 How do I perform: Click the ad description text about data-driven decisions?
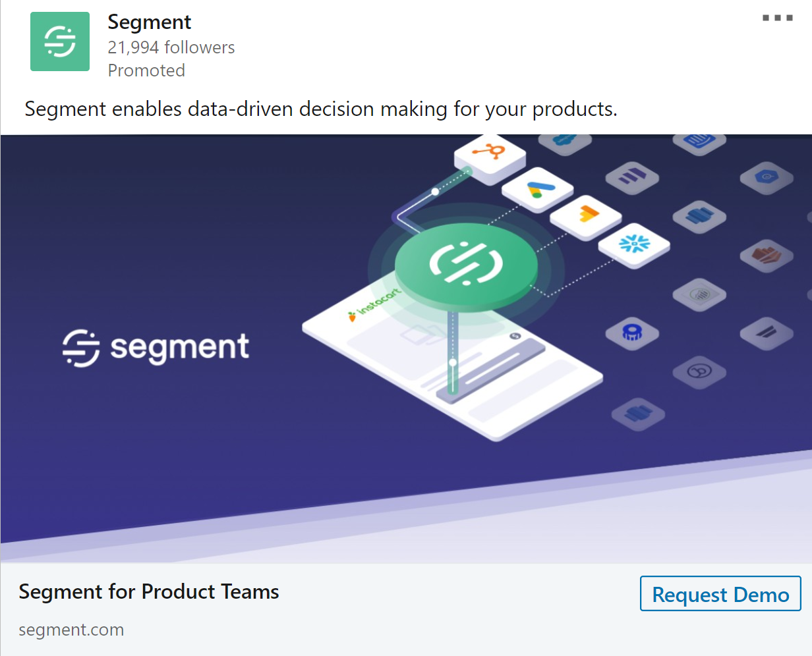321,109
